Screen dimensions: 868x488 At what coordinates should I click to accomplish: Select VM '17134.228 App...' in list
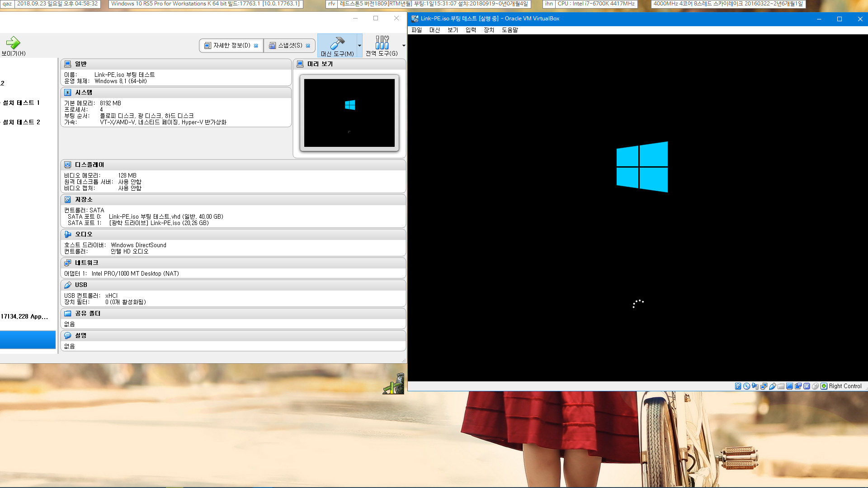click(24, 316)
